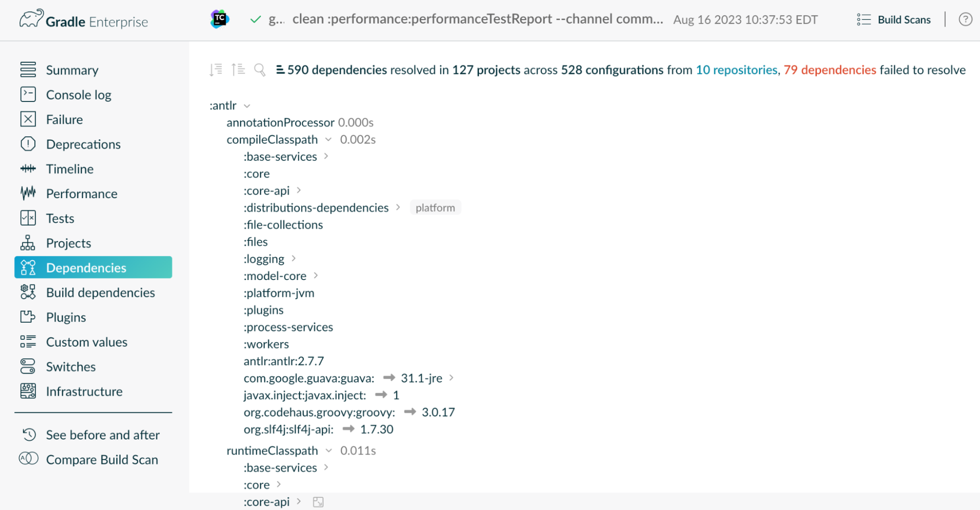
Task: Click the TeamCity icon beside the build name
Action: pos(219,19)
